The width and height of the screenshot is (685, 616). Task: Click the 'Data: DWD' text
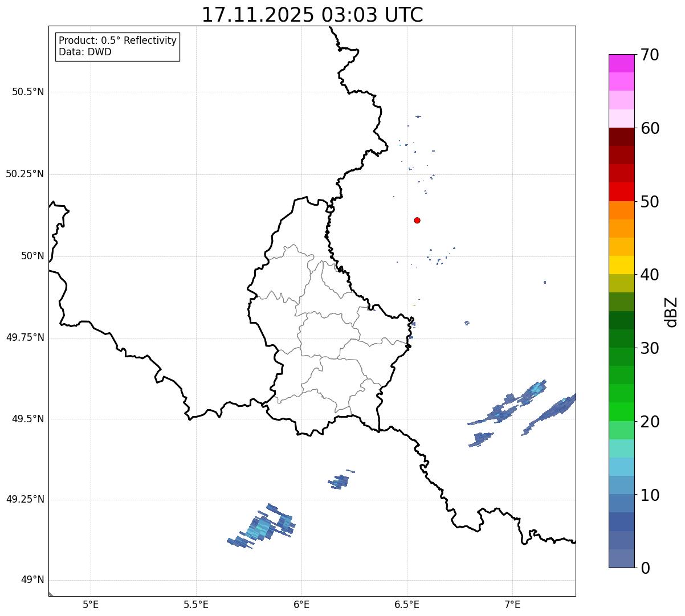pyautogui.click(x=85, y=52)
